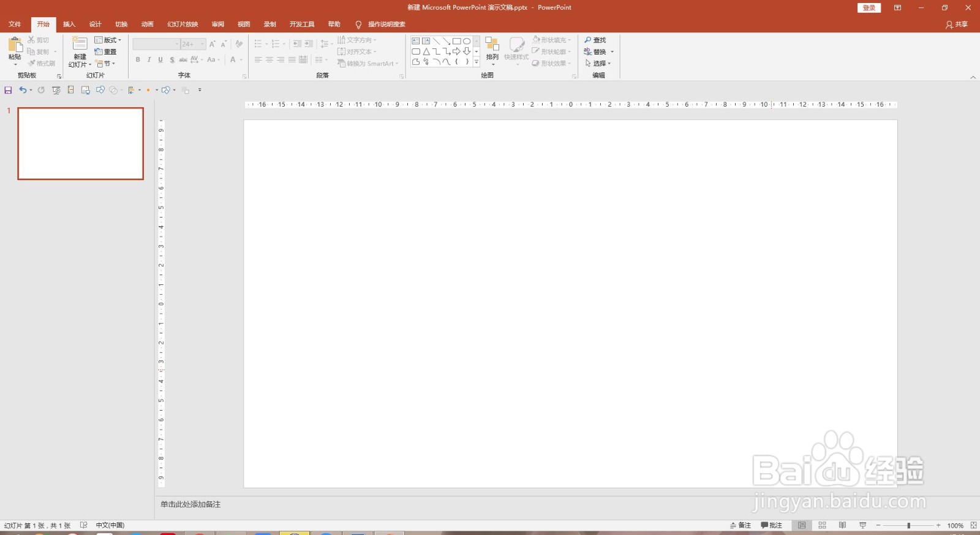Click the increase indent icon
Screen dimensions: 980x535
[309, 44]
